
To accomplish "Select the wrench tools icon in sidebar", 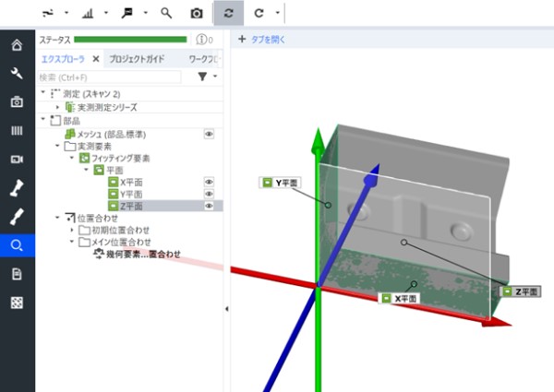I will (17, 74).
